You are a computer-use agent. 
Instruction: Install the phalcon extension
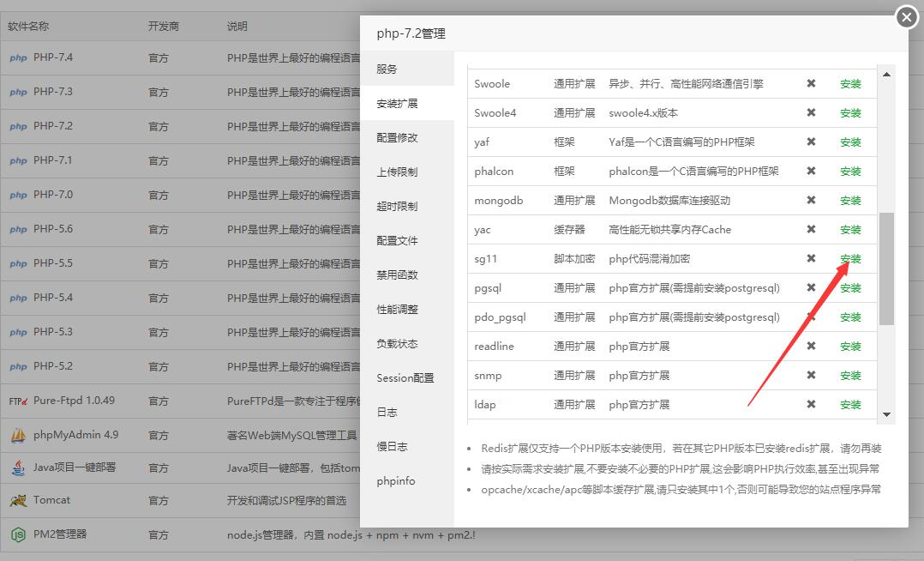[x=850, y=171]
